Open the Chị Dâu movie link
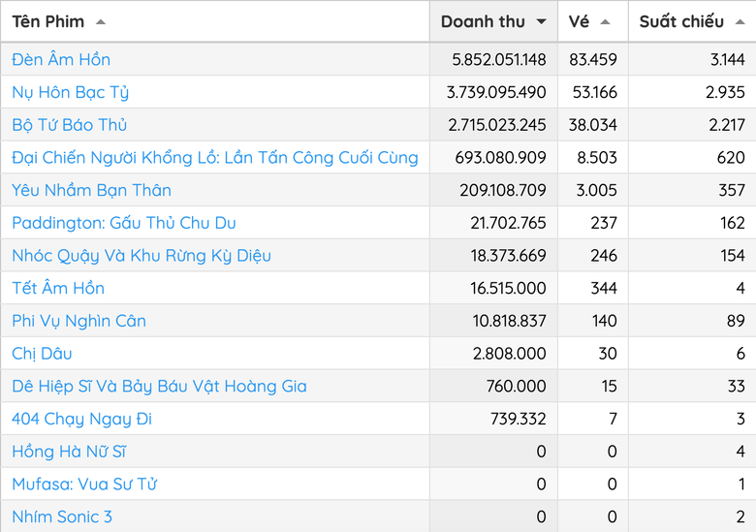 tap(42, 354)
